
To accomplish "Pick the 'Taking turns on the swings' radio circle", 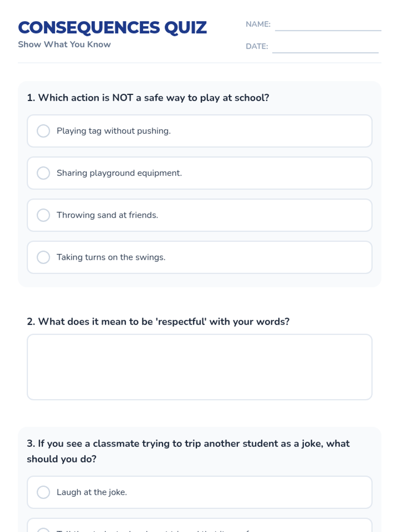I will point(43,257).
